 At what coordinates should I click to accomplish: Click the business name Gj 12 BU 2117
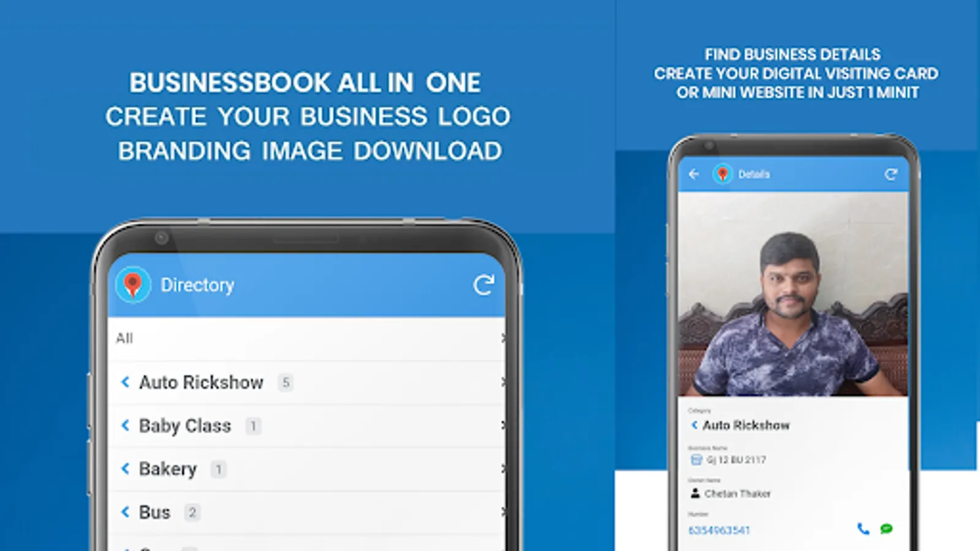click(736, 460)
